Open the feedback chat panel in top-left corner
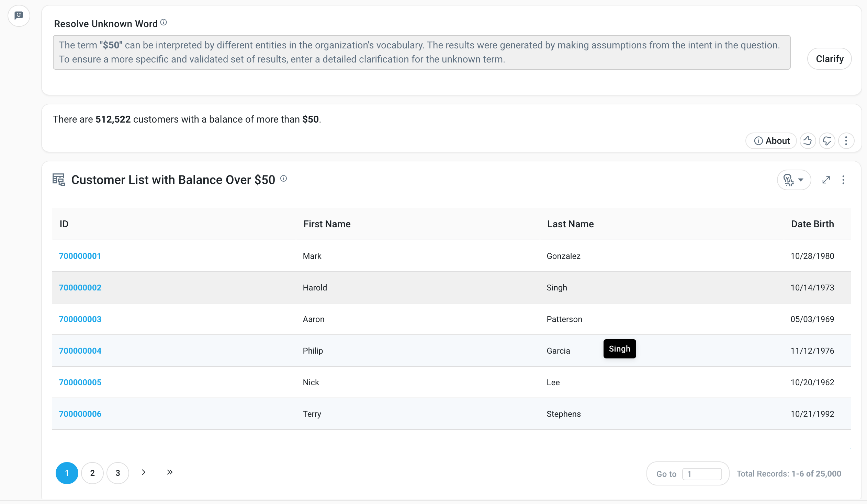The height and width of the screenshot is (504, 867). [x=19, y=15]
